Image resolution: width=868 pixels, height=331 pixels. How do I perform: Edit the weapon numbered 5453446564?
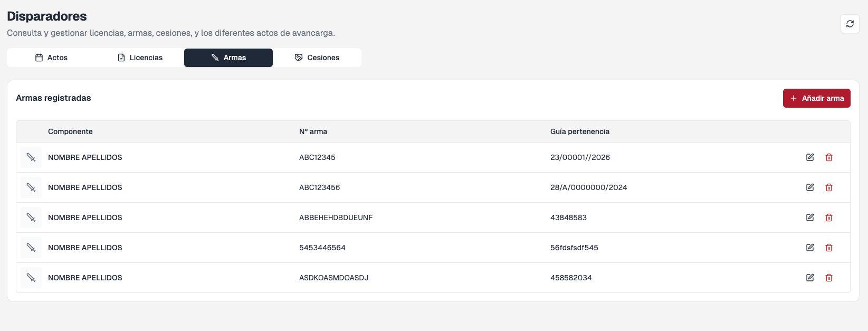click(x=810, y=248)
